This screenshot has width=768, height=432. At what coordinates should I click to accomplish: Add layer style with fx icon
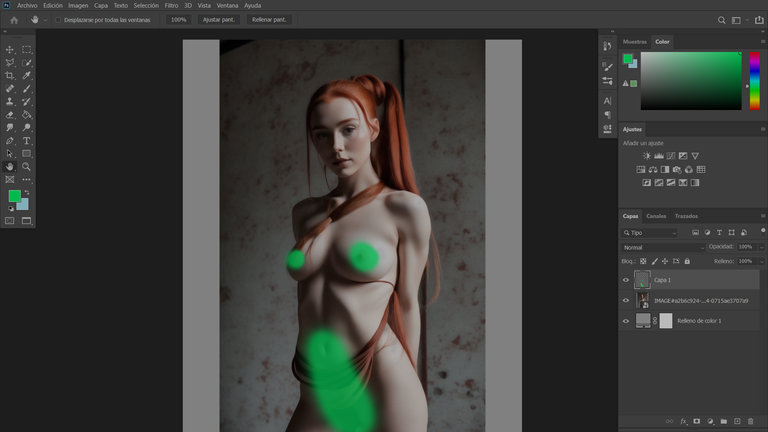(x=684, y=421)
